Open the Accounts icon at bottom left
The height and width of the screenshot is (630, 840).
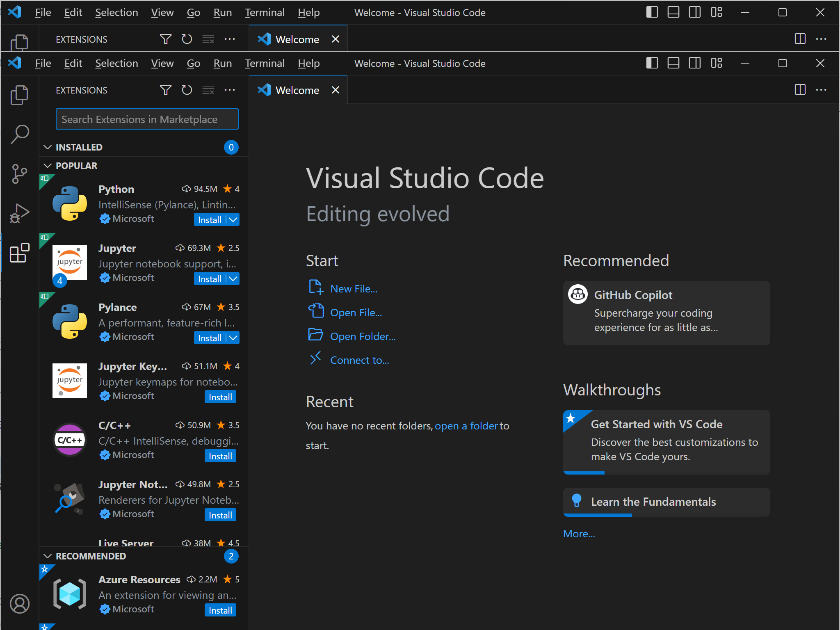19,604
